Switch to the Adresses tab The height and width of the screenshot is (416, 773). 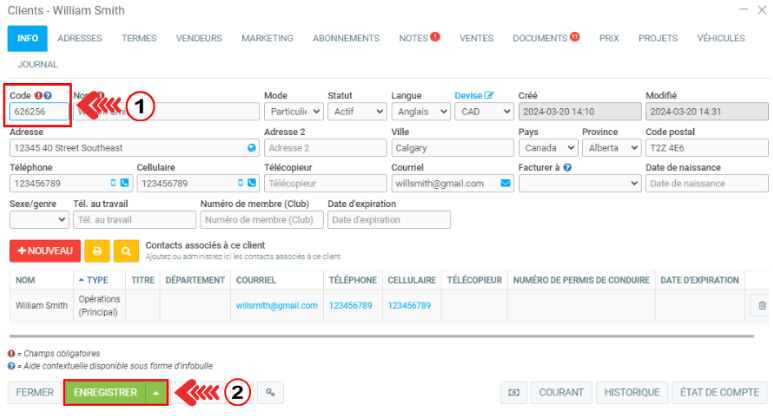80,38
